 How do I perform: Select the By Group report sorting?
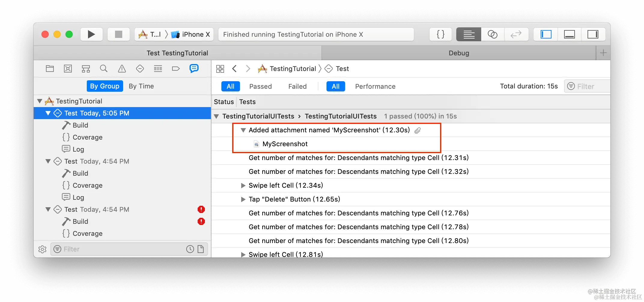(105, 86)
